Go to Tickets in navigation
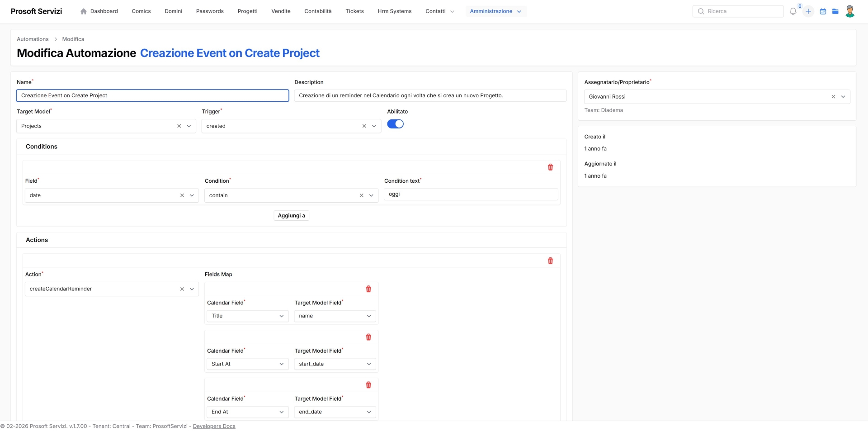This screenshot has height=431, width=868. pos(354,11)
